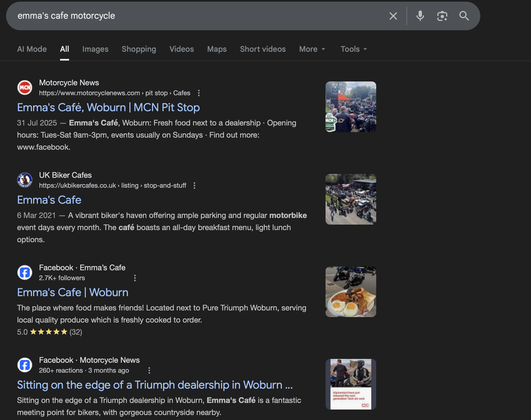Open search by image camera icon
Image resolution: width=531 pixels, height=420 pixels.
(x=442, y=16)
